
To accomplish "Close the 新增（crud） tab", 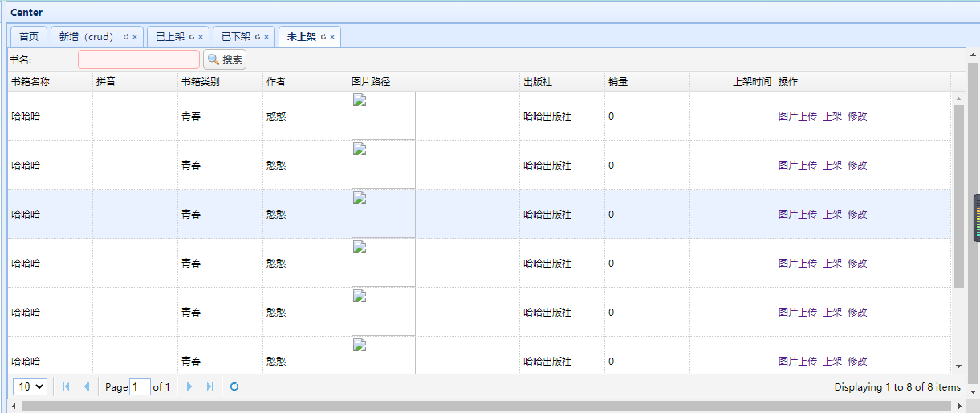I will click(x=135, y=37).
